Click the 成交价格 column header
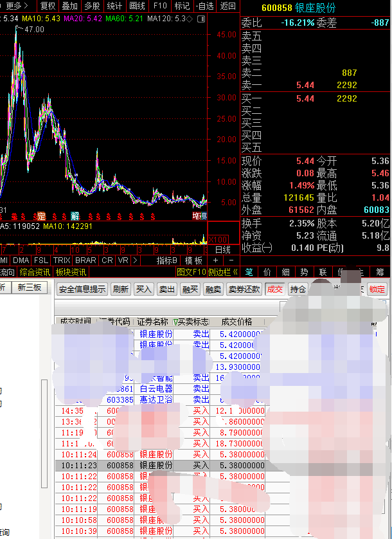The height and width of the screenshot is (539, 392). pyautogui.click(x=236, y=322)
